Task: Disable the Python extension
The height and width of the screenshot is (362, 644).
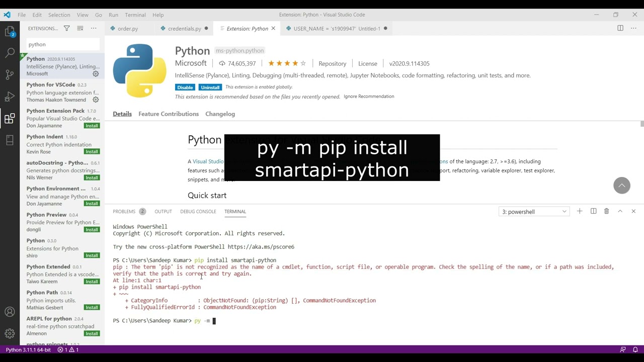Action: (x=185, y=87)
